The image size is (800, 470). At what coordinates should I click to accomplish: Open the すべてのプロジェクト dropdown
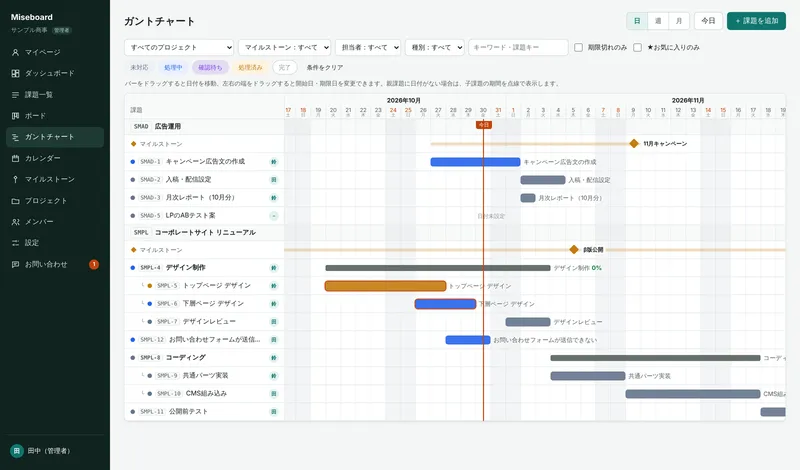[179, 47]
